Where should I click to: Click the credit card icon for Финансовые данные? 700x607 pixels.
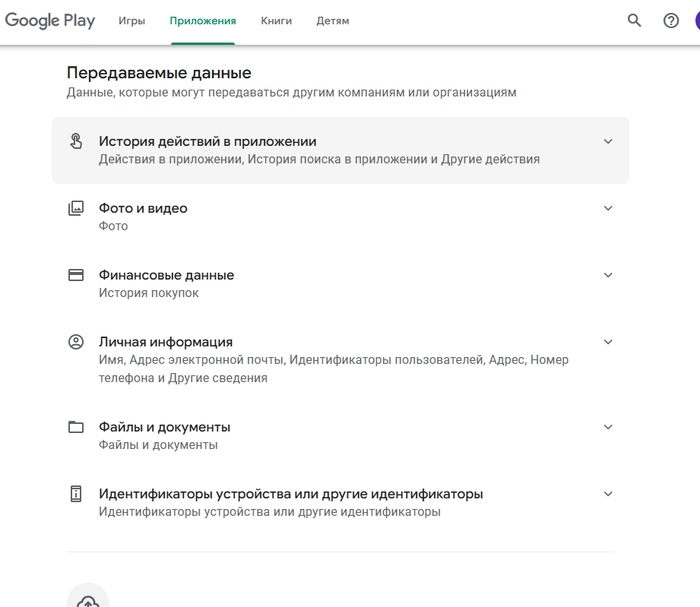pos(76,275)
